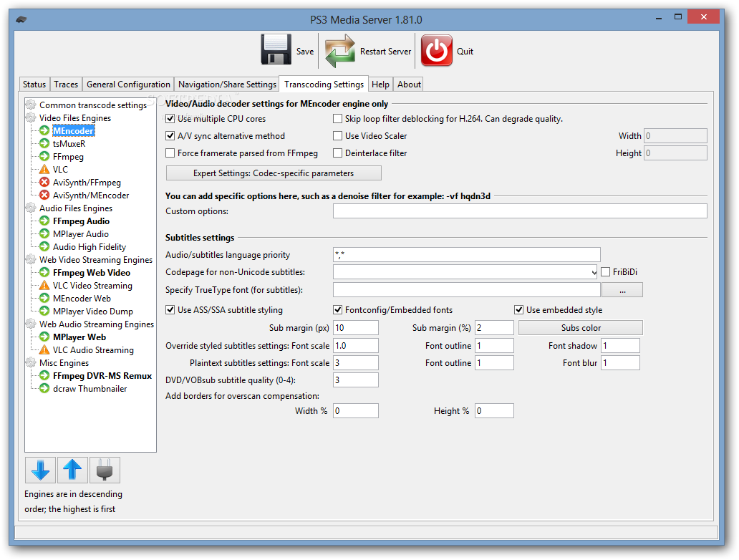Click green icon beside FFmpeg Web Video

(x=44, y=272)
